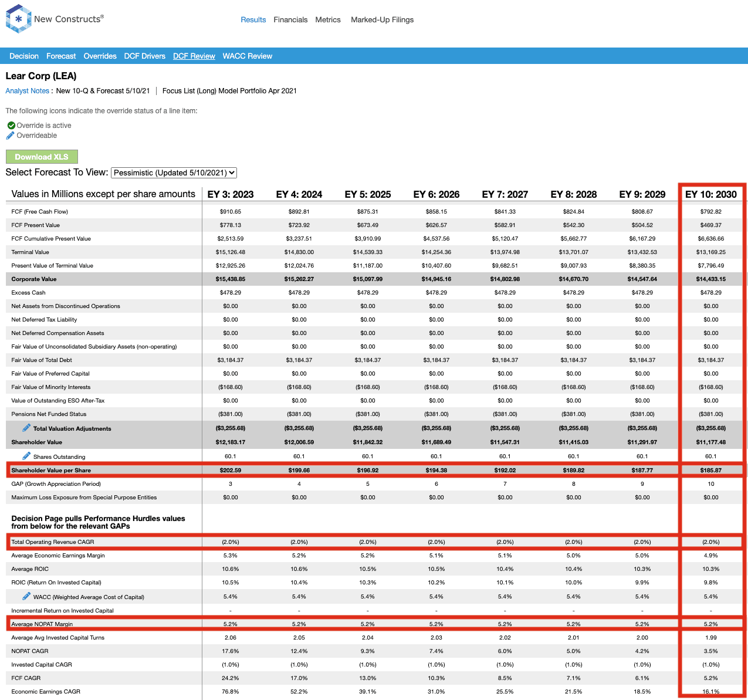
Task: Click the Economic Earnings CAGR row label
Action: [x=46, y=692]
